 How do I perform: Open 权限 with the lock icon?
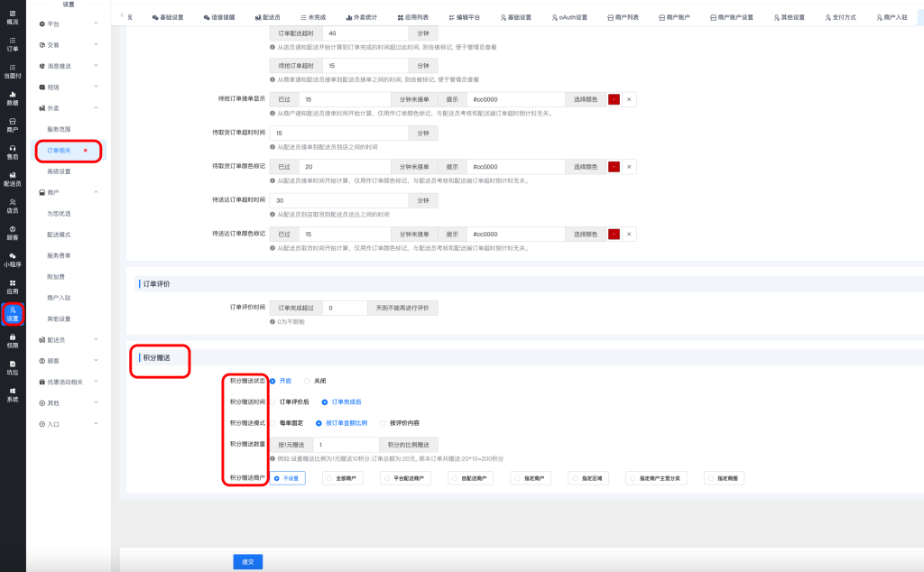(x=13, y=339)
